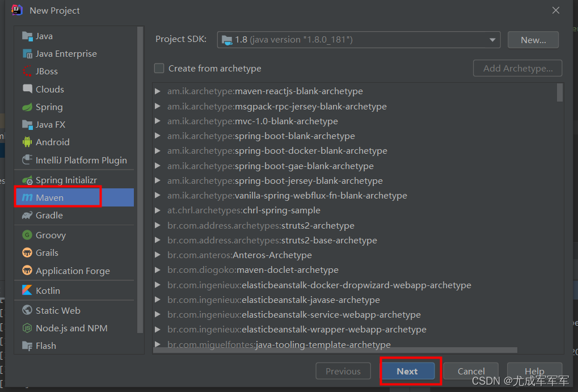Click the Next button
Image resolution: width=578 pixels, height=392 pixels.
point(408,371)
